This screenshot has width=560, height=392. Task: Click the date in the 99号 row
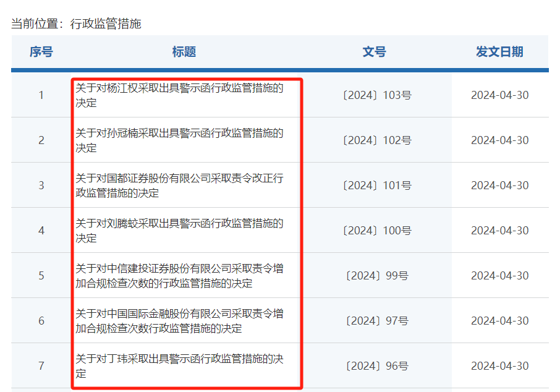tap(499, 276)
